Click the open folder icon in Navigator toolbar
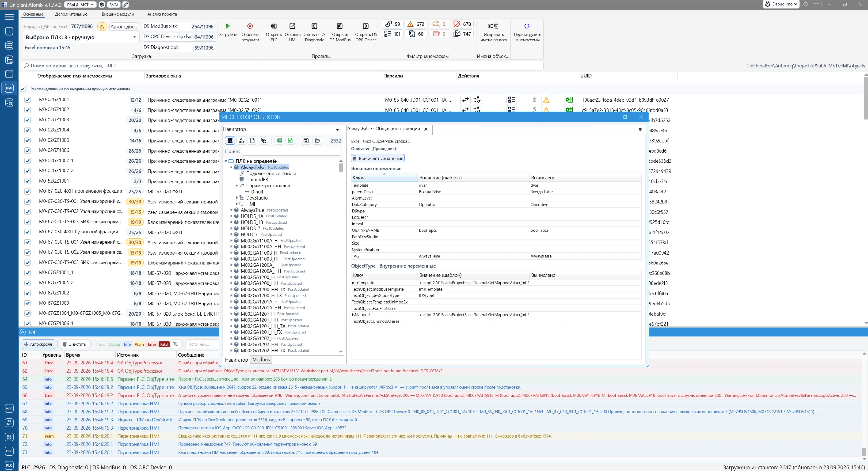The width and height of the screenshot is (868, 471). (317, 140)
